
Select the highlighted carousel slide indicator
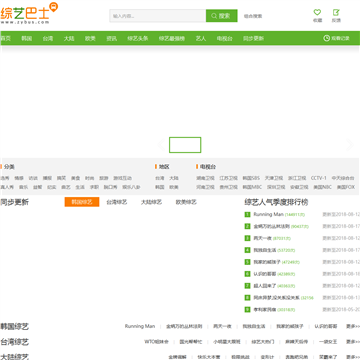point(185,145)
